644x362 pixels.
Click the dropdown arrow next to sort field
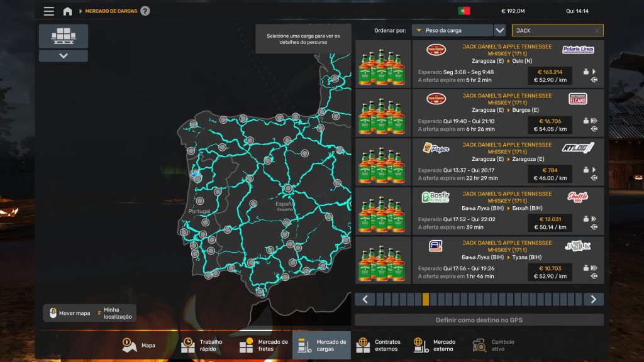(499, 30)
